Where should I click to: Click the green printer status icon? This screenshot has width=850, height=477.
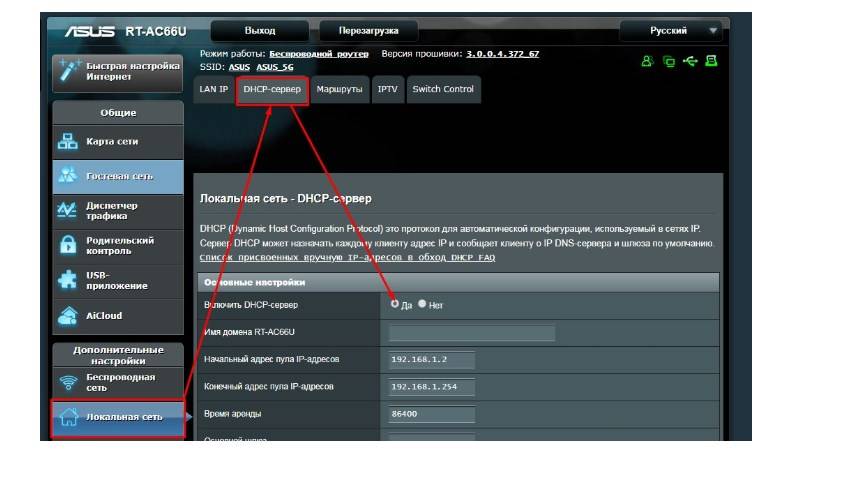(x=711, y=61)
